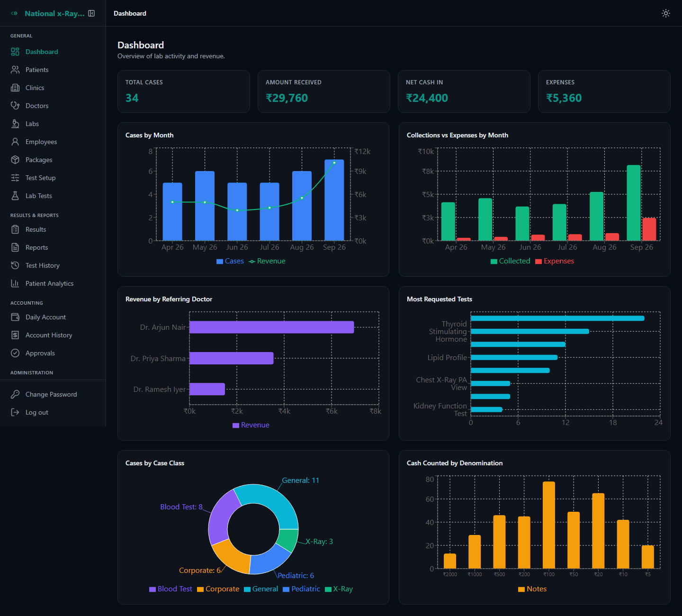Open the Clinics section
This screenshot has height=616, width=682.
[53, 88]
